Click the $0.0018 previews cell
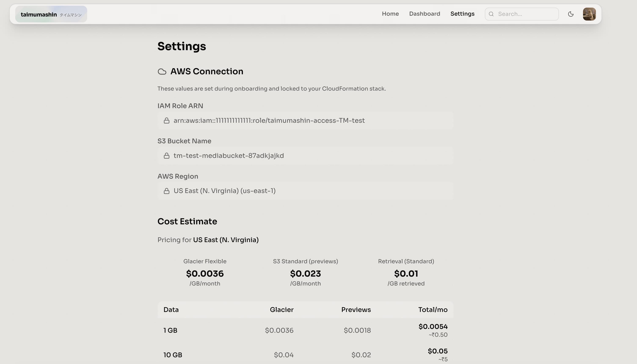Viewport: 637px width, 364px height. 357,331
